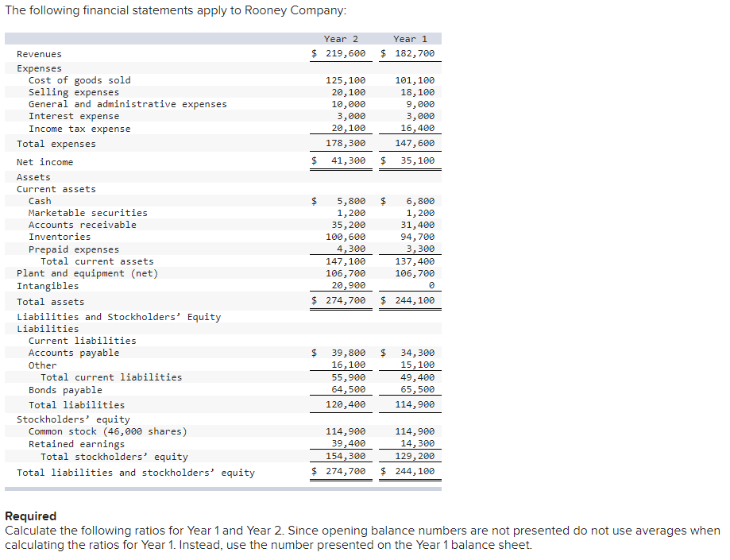730x560 pixels.
Task: Click Year 2 inventories value 100,600
Action: 346,237
